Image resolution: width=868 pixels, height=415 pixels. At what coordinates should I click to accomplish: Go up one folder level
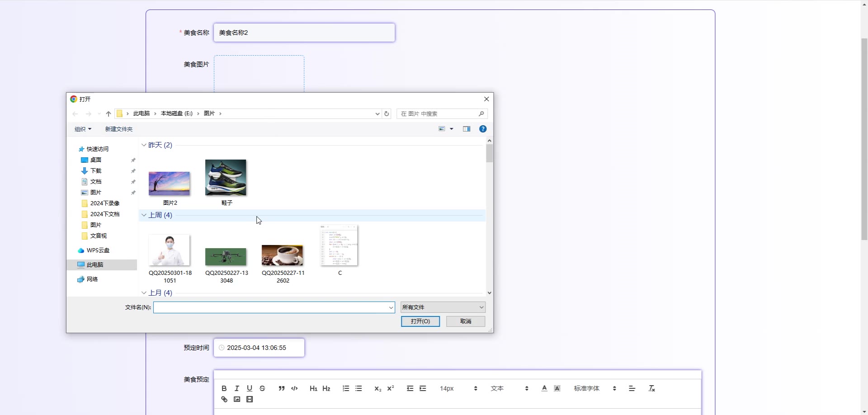[x=108, y=114]
